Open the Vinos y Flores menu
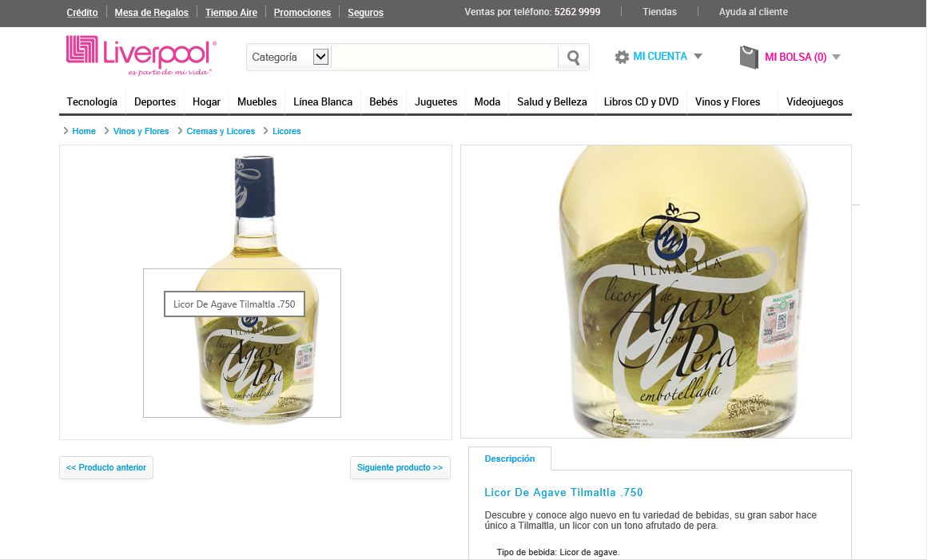 pyautogui.click(x=728, y=101)
